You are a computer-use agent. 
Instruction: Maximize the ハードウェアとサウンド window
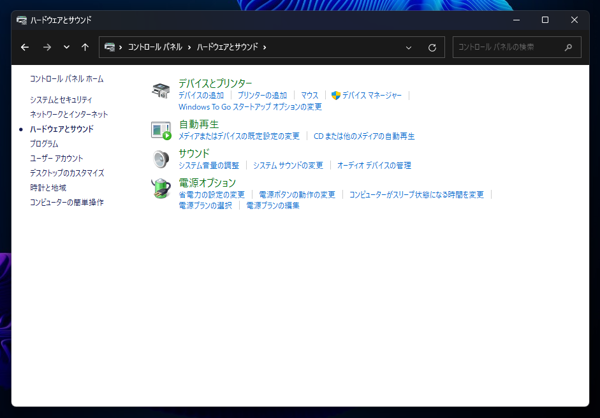(x=545, y=20)
